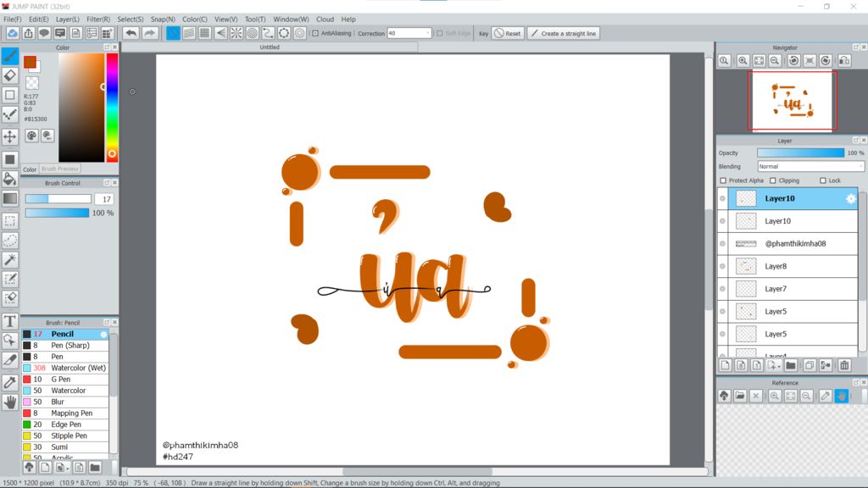Create a new layer folder
The image size is (868, 488).
click(x=791, y=365)
